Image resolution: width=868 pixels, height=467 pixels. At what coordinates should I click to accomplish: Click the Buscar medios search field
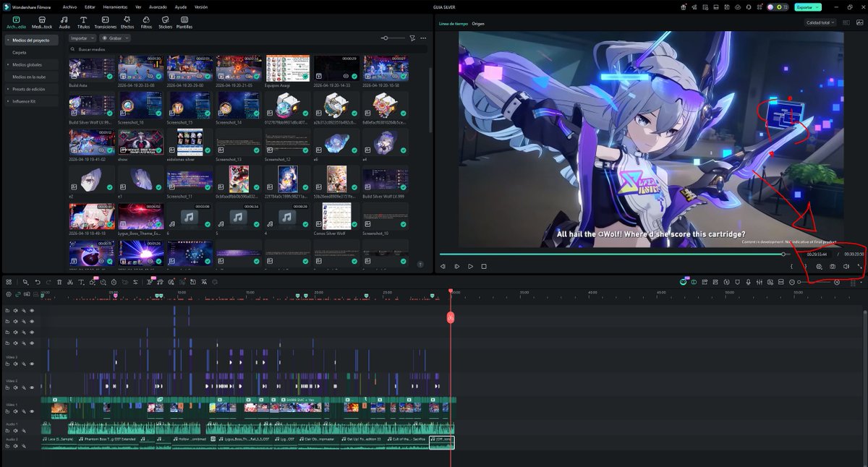tap(246, 49)
